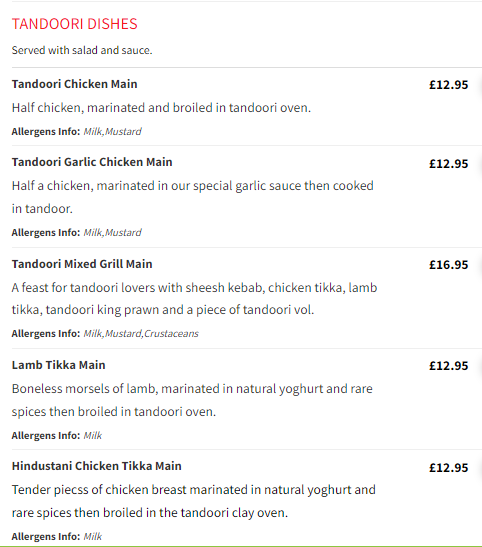Click £12.95 price of Tandoori Garlic Chicken

[x=449, y=164]
